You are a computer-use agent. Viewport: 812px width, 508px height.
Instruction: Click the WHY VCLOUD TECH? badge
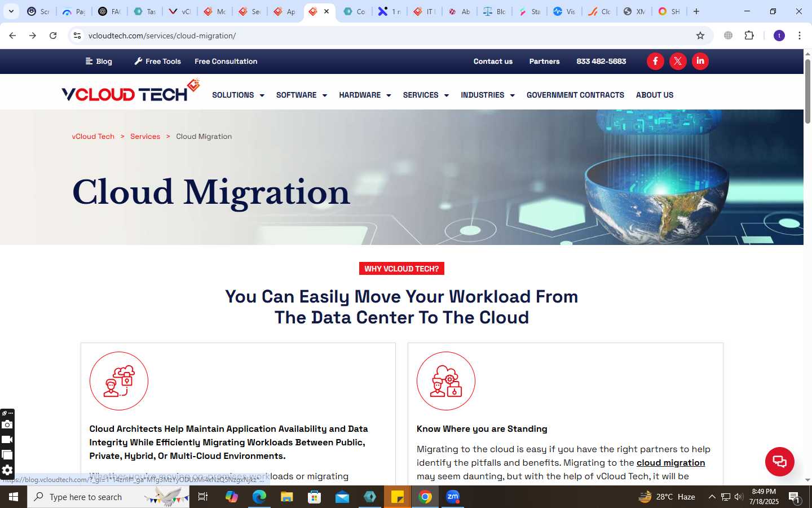pos(401,269)
